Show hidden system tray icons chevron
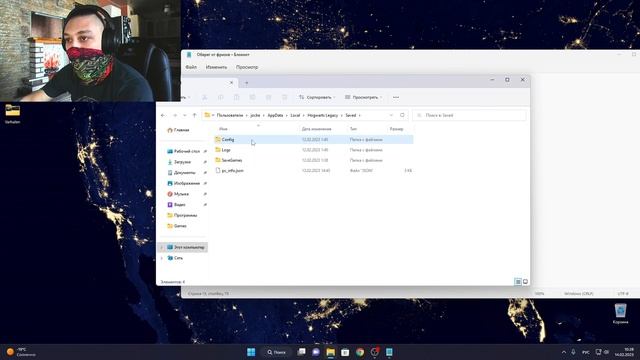640x360 pixels. click(x=564, y=352)
